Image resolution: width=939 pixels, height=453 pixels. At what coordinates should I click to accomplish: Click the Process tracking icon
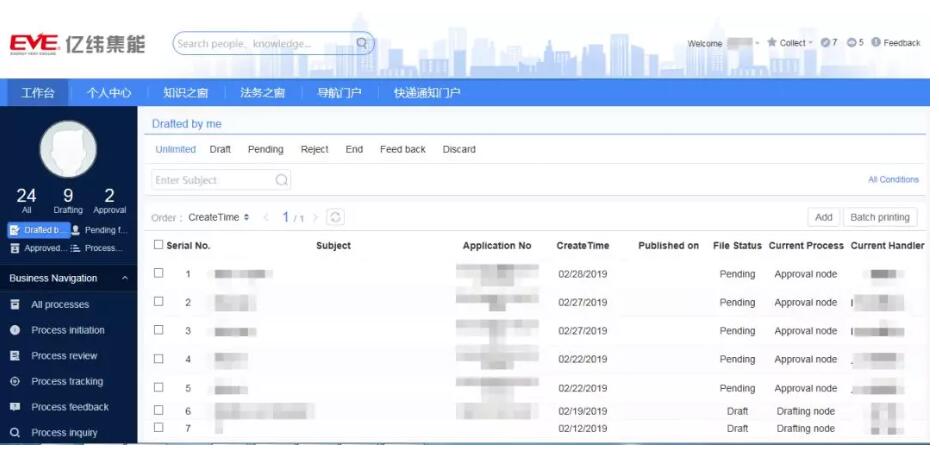coord(15,381)
